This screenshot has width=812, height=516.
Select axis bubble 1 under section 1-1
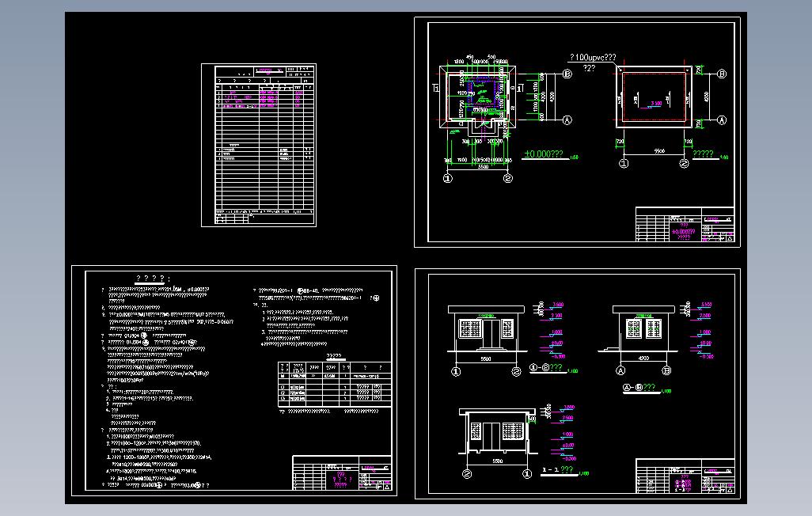[527, 473]
